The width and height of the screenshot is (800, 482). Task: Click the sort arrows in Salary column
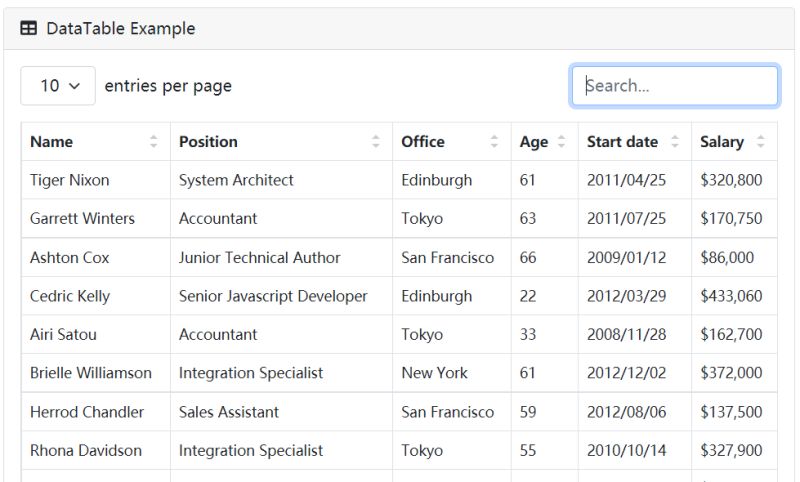tap(761, 142)
